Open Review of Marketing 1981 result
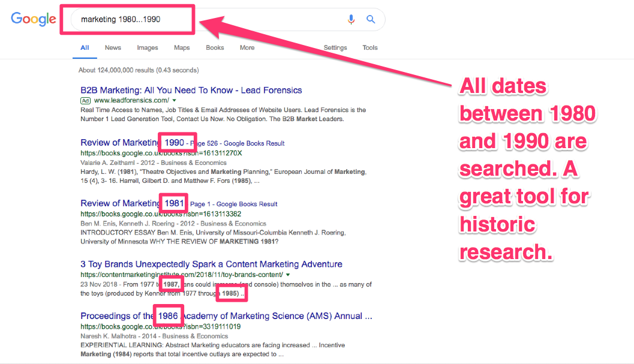 click(x=179, y=203)
